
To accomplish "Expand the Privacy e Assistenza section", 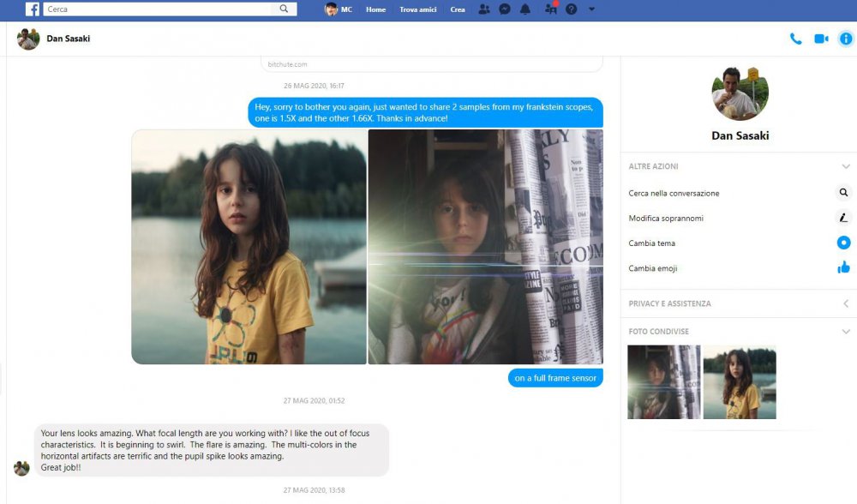I will click(846, 303).
